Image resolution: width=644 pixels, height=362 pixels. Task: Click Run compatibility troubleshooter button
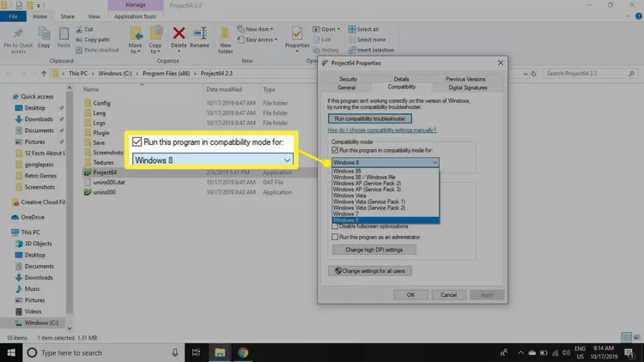369,118
